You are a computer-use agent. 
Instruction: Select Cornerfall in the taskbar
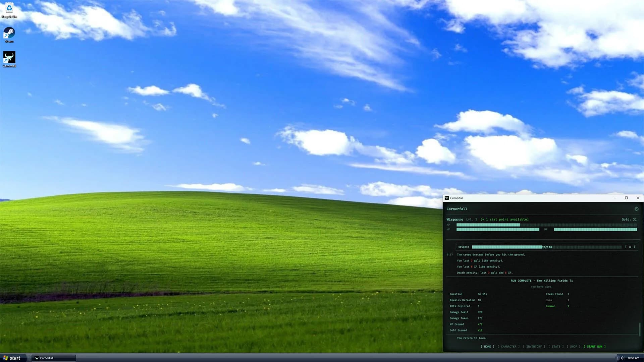(54, 358)
